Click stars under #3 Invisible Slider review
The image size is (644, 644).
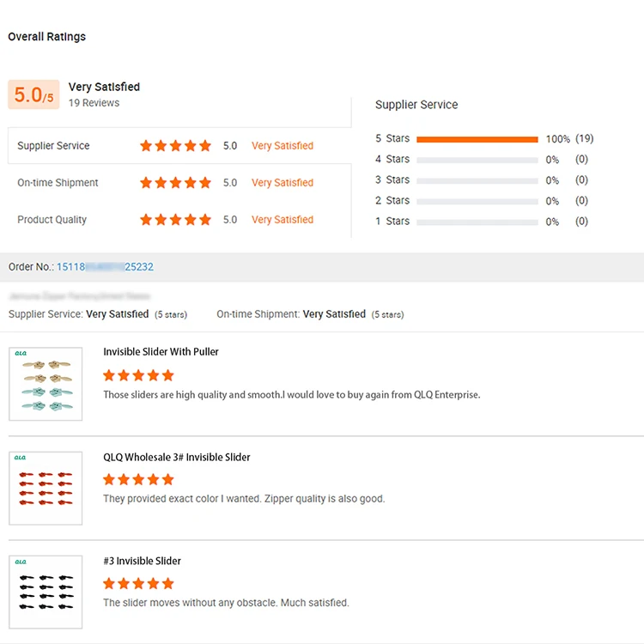point(138,584)
